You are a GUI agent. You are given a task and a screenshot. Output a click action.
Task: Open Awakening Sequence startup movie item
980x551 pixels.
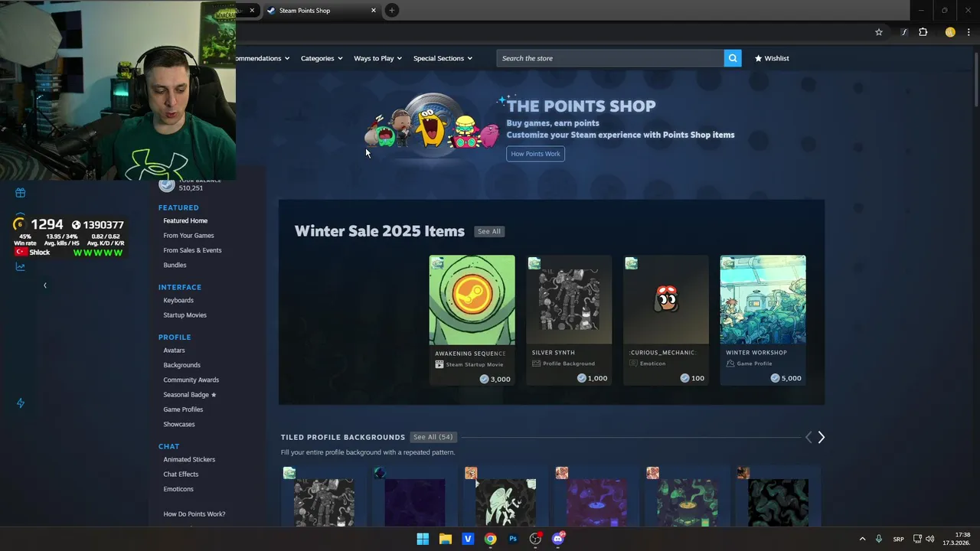(x=472, y=321)
